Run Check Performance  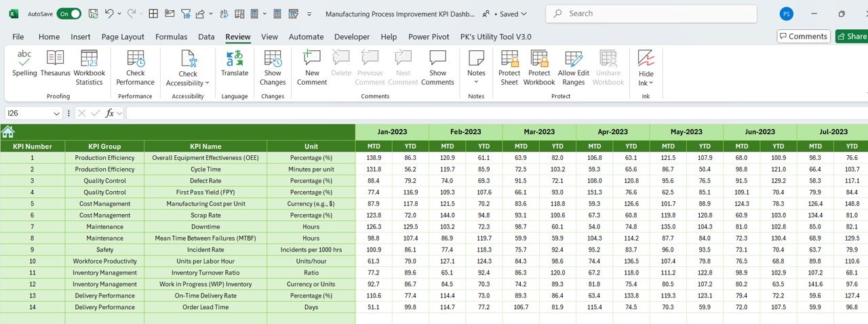[135, 68]
